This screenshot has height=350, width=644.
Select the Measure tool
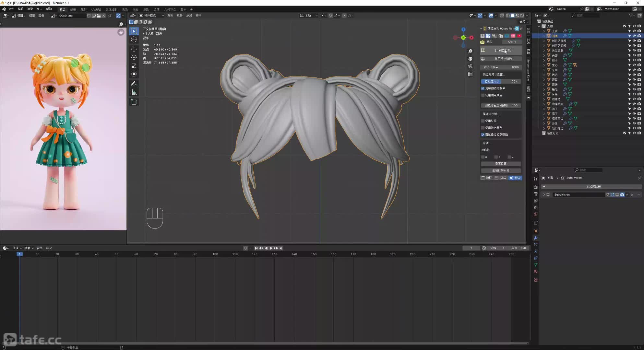point(134,93)
